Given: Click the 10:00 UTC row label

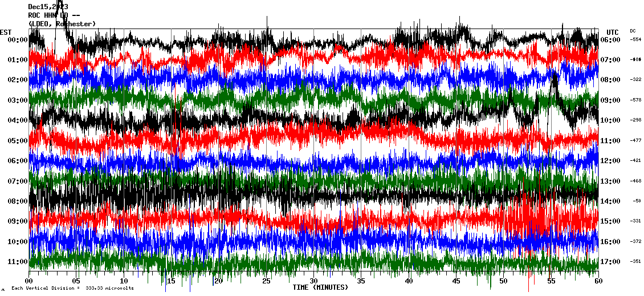Looking at the screenshot, I should [x=610, y=120].
